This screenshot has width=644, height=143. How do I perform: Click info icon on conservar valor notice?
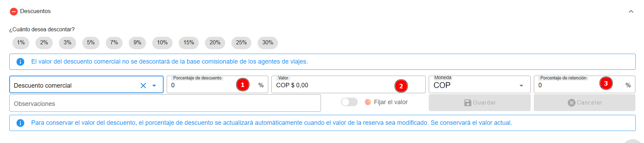(x=20, y=123)
